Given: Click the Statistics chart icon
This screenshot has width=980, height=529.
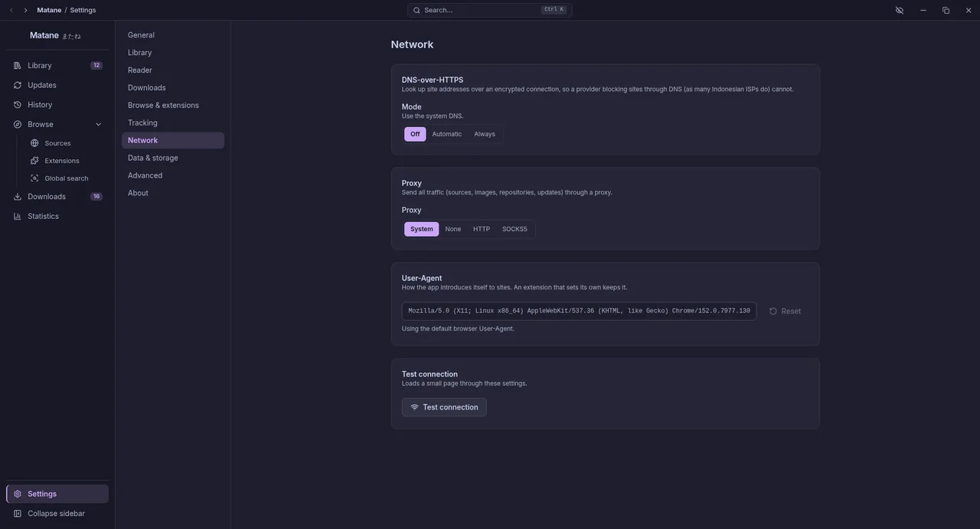Looking at the screenshot, I should coord(18,217).
